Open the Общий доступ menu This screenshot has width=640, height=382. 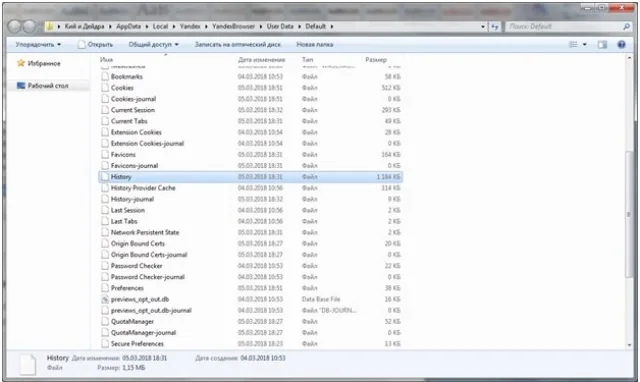click(153, 44)
